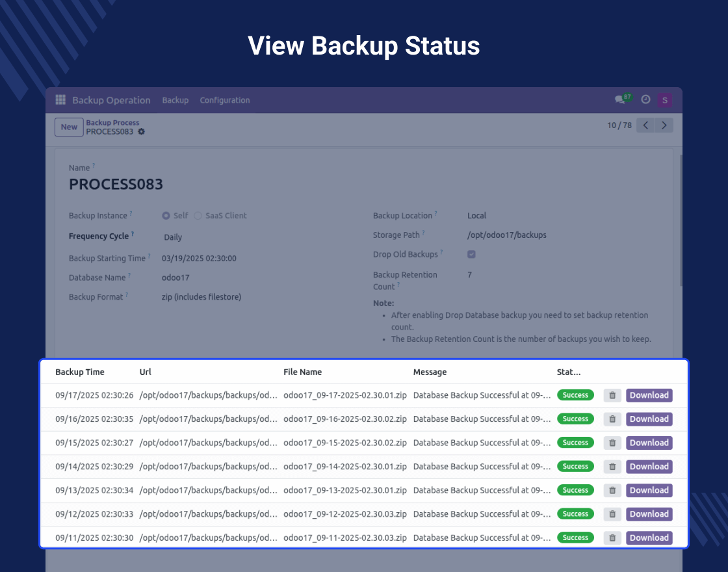Open the Configuration menu
The width and height of the screenshot is (728, 572).
(x=225, y=100)
